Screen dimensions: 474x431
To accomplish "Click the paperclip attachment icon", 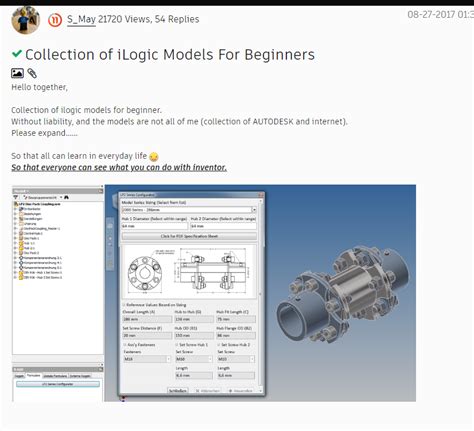I will click(32, 73).
